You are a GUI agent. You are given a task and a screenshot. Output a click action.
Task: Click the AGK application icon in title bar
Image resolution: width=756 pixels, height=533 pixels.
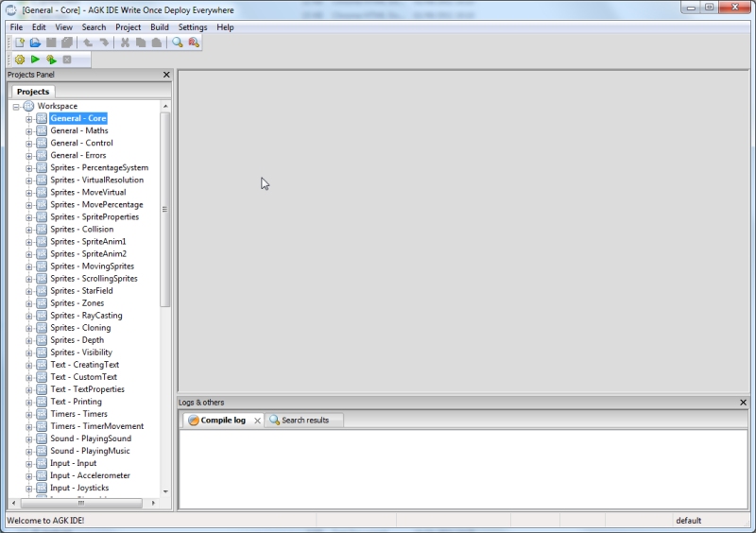[x=11, y=9]
